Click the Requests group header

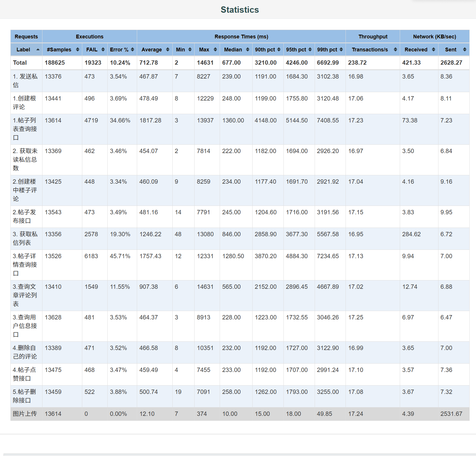point(26,37)
